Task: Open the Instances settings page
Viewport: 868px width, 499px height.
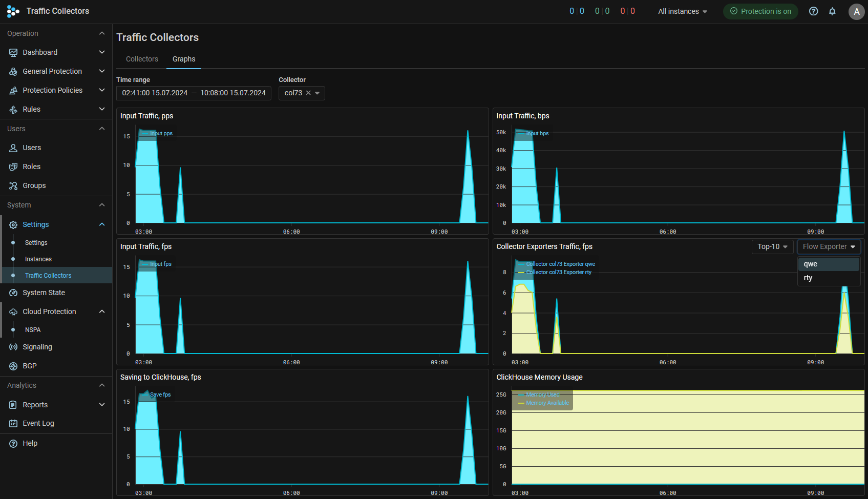Action: tap(38, 259)
